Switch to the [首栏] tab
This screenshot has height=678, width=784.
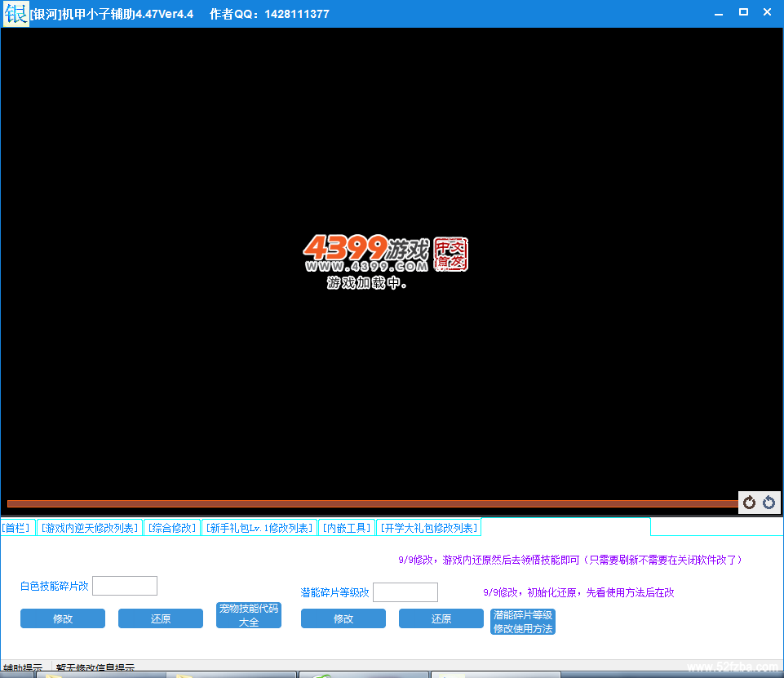[x=16, y=528]
